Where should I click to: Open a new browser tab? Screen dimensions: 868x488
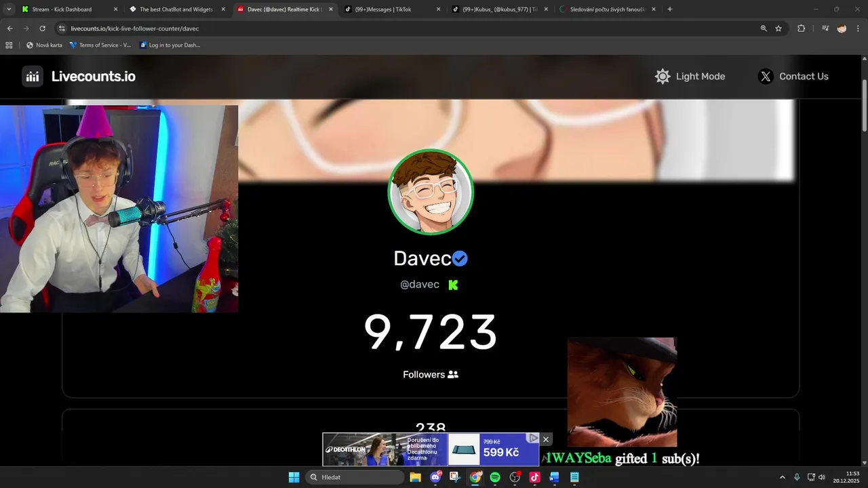(x=670, y=9)
